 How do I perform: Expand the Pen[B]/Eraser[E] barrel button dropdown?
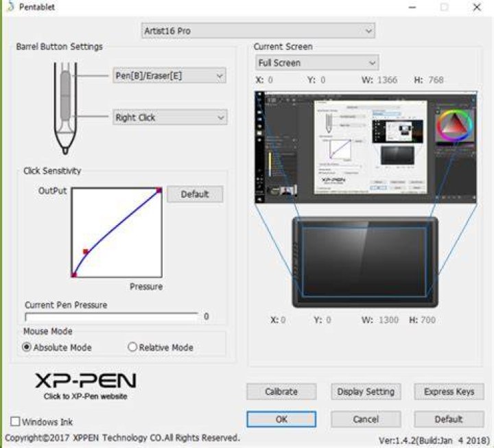point(169,75)
